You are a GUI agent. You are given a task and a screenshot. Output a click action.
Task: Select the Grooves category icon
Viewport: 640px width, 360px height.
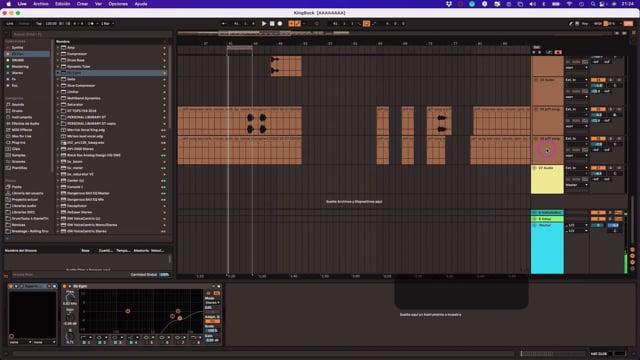click(x=8, y=161)
